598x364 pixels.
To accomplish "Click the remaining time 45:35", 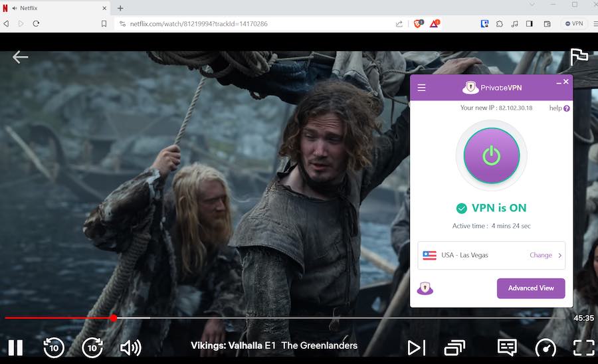I will [584, 318].
